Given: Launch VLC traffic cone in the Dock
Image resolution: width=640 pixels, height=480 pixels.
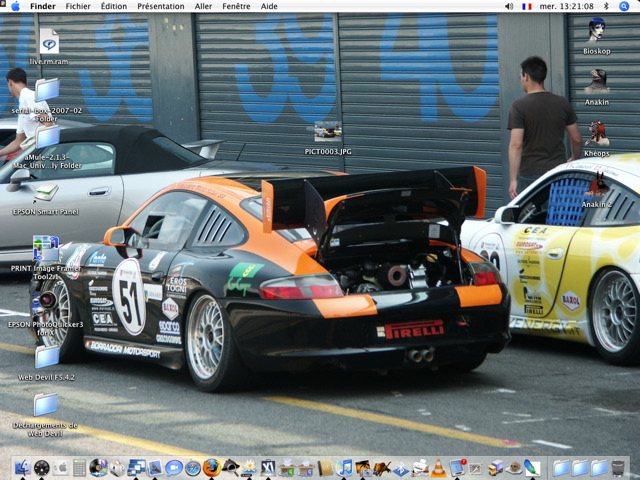Looking at the screenshot, I should (438, 468).
